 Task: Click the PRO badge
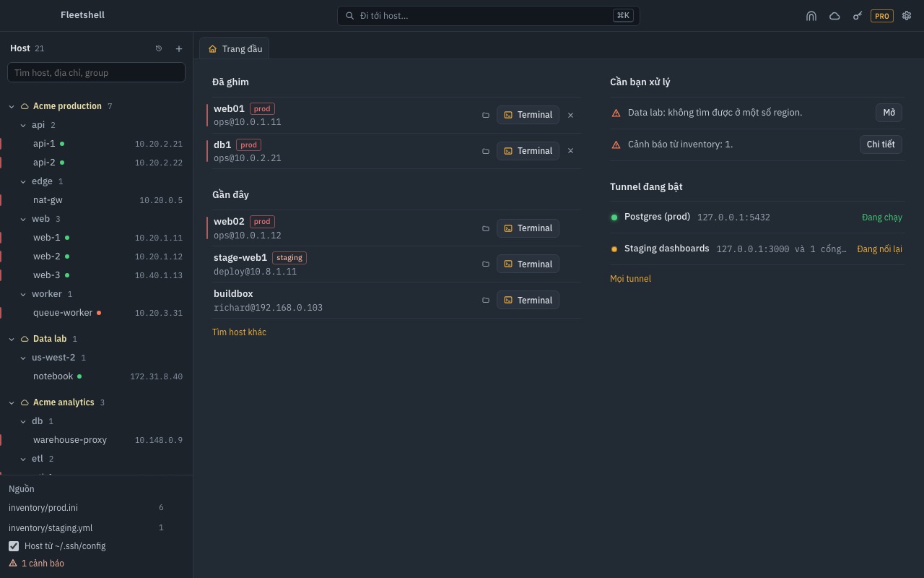coord(882,16)
